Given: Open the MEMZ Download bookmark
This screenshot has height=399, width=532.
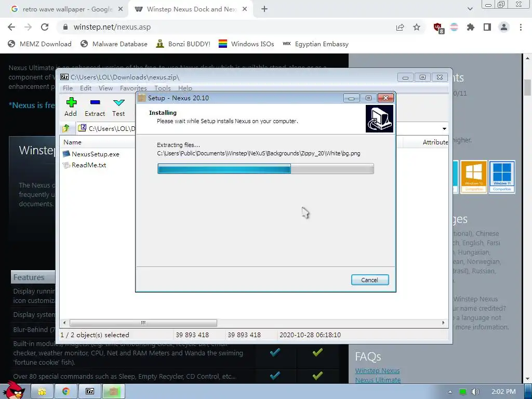Looking at the screenshot, I should pos(39,44).
